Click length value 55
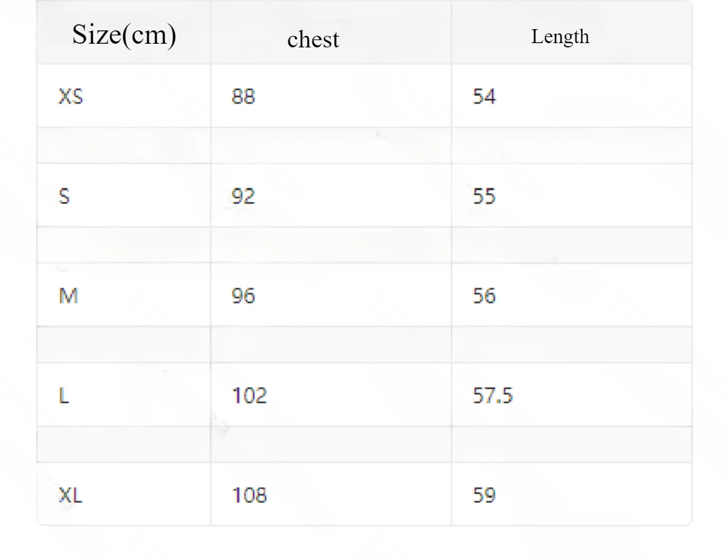728x560 pixels. point(485,196)
